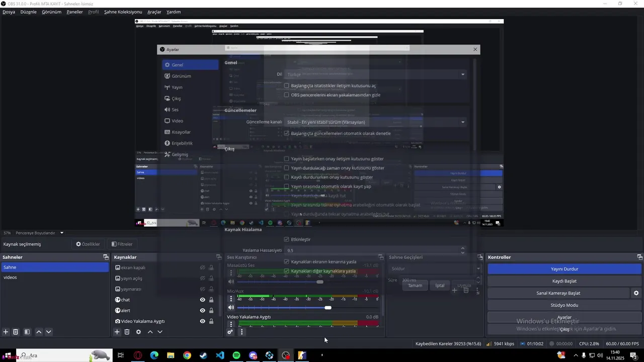Open the Dosya menu
The height and width of the screenshot is (362, 644).
pyautogui.click(x=9, y=12)
